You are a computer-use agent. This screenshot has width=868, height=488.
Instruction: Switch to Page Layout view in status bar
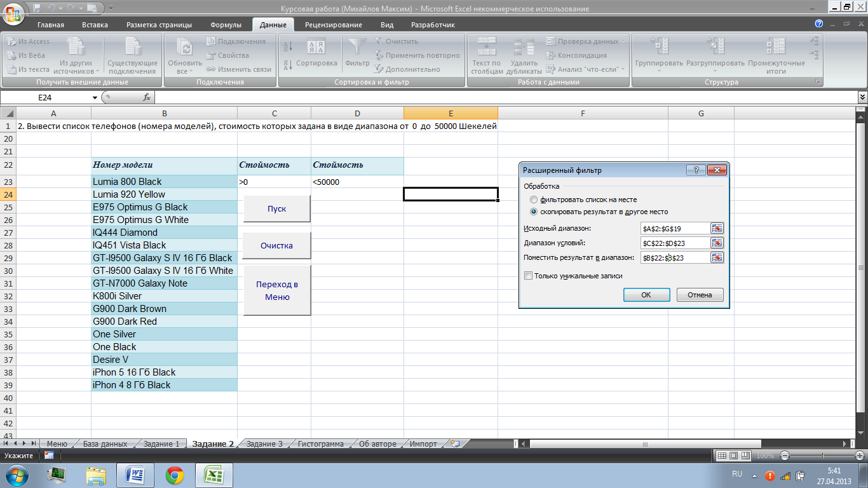733,456
